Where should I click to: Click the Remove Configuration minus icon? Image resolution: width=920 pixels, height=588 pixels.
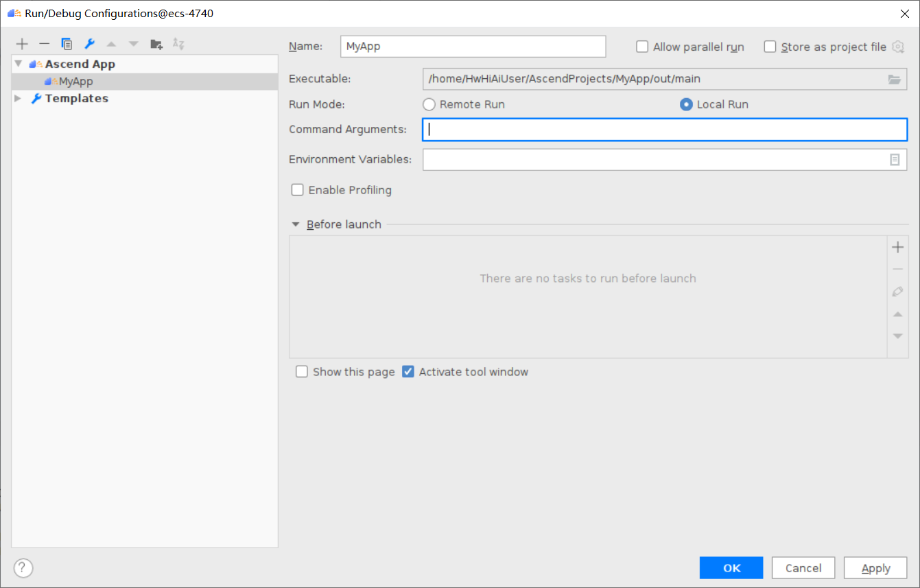tap(45, 44)
